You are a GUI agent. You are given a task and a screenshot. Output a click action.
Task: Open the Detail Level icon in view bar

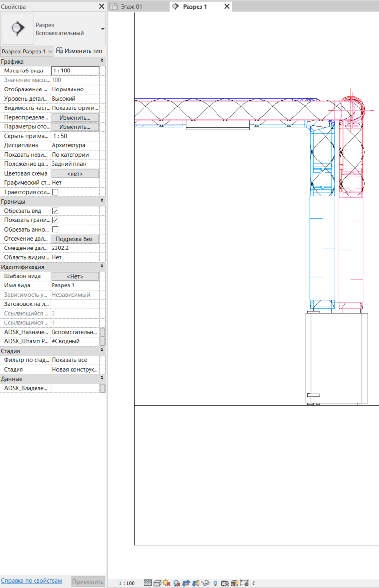coord(148,583)
